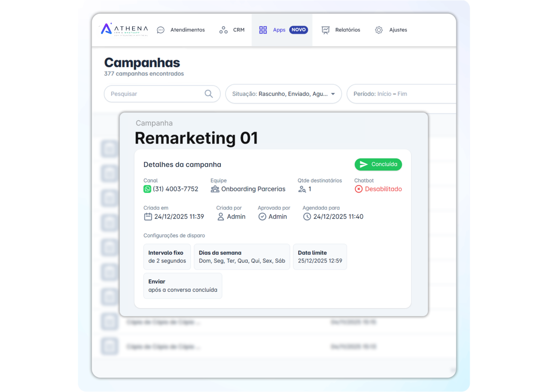Screen dimensions: 548x392
Task: Click the Remarketing 01 campaign title
Action: coord(196,138)
